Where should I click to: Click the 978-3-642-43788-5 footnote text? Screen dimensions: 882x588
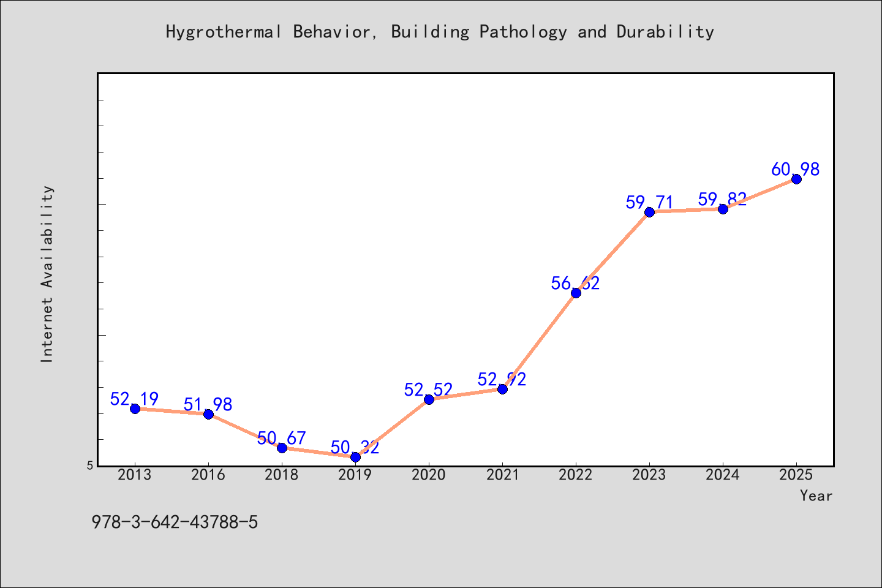[x=175, y=522]
